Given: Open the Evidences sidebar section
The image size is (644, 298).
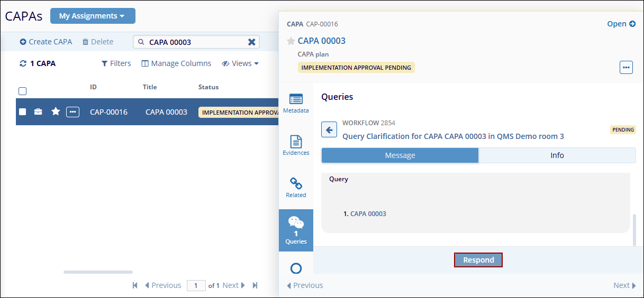Looking at the screenshot, I should click(x=296, y=145).
